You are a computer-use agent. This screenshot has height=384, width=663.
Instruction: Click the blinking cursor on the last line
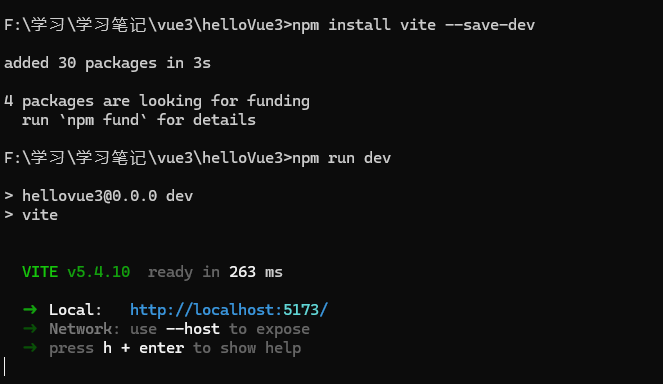coord(5,367)
